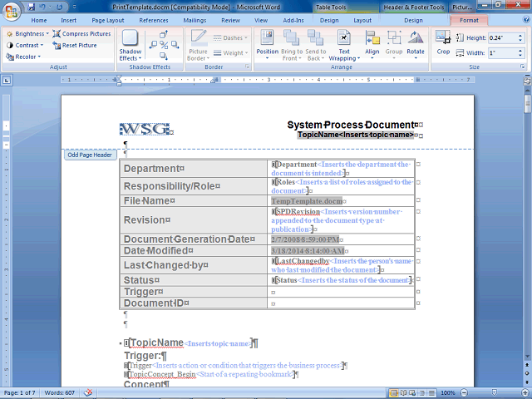Switch to Full Screen Reading view
The height and width of the screenshot is (399, 532).
click(403, 393)
